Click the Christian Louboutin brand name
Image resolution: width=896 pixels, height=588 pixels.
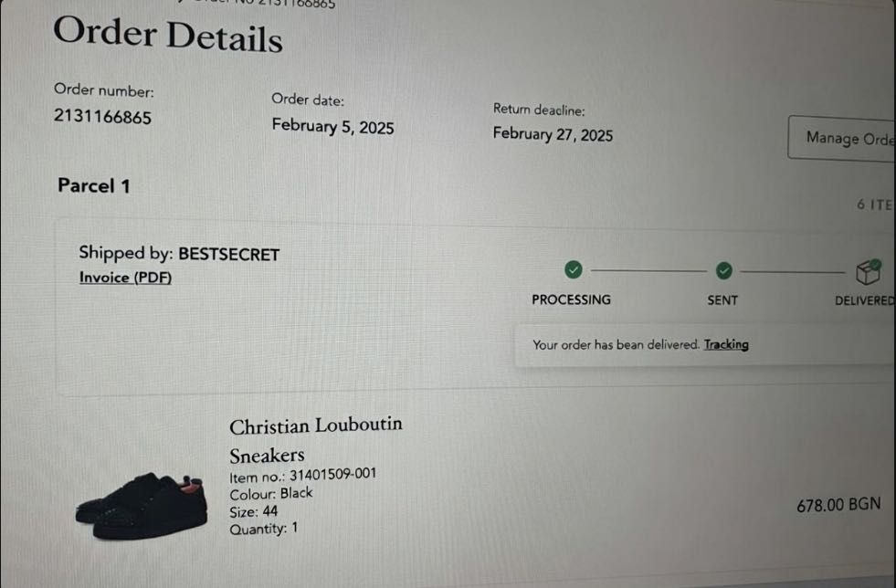point(315,425)
